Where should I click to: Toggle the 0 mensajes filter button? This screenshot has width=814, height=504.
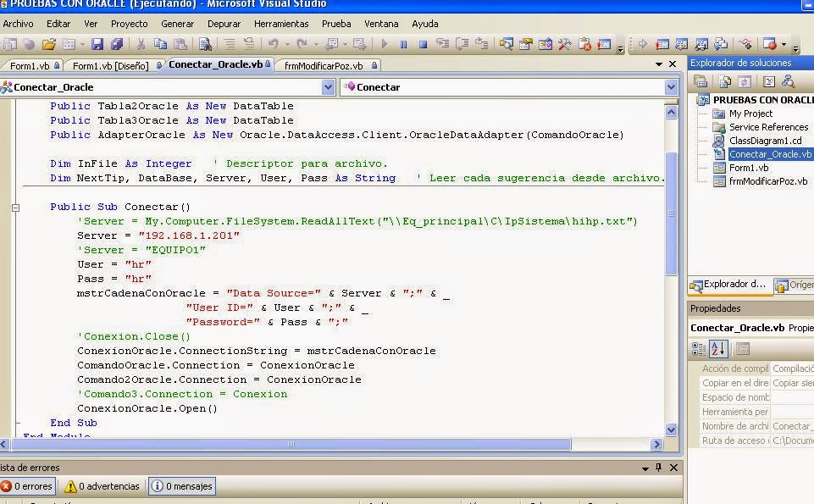pyautogui.click(x=182, y=486)
